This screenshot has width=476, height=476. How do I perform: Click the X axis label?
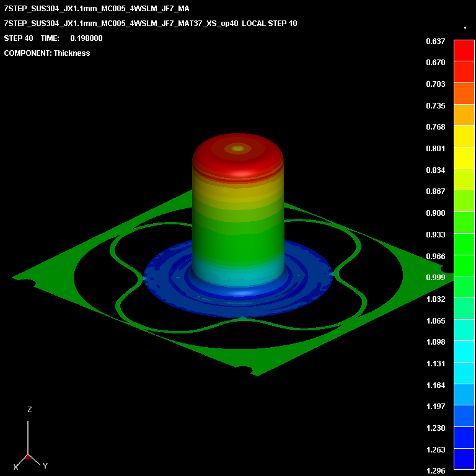click(15, 467)
